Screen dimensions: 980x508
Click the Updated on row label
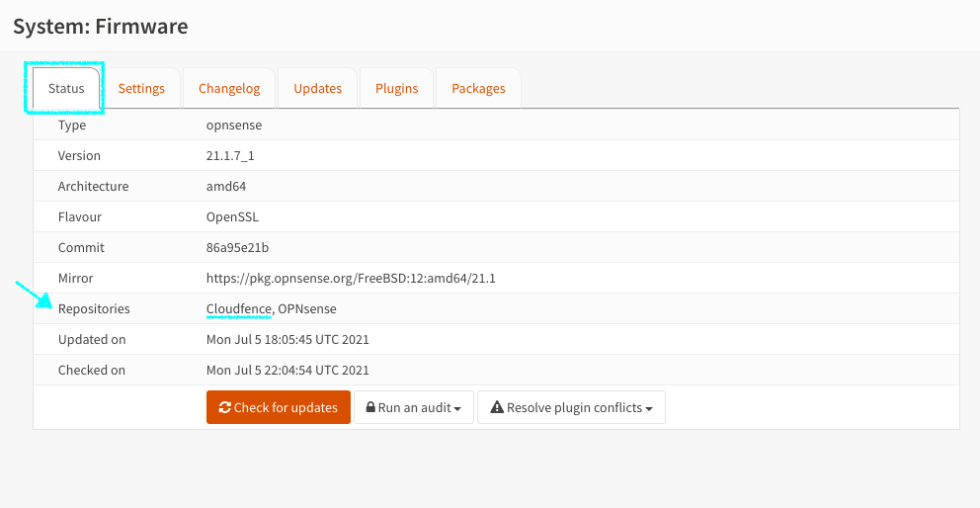point(92,340)
